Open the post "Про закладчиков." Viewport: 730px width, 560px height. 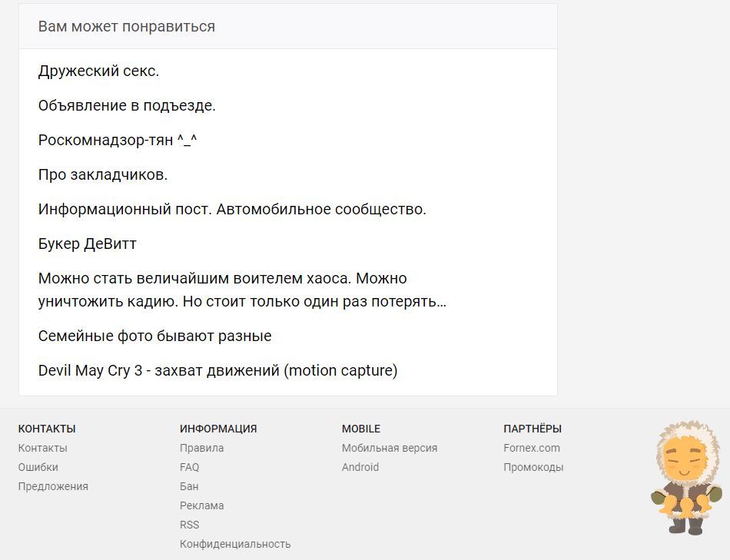point(103,175)
